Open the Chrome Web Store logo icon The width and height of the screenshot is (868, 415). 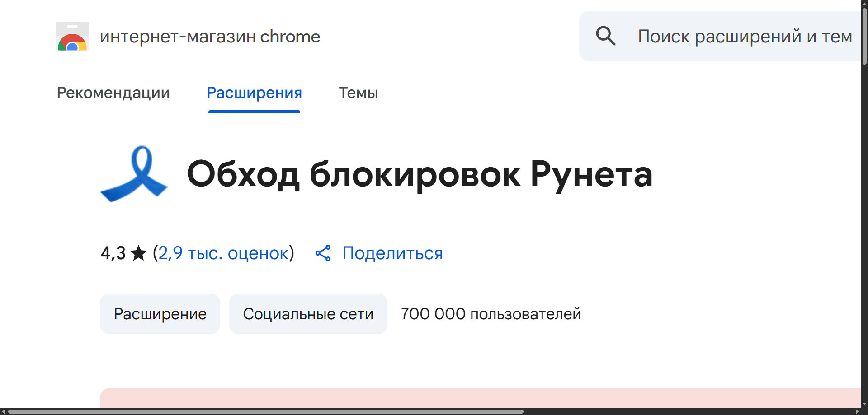[72, 36]
